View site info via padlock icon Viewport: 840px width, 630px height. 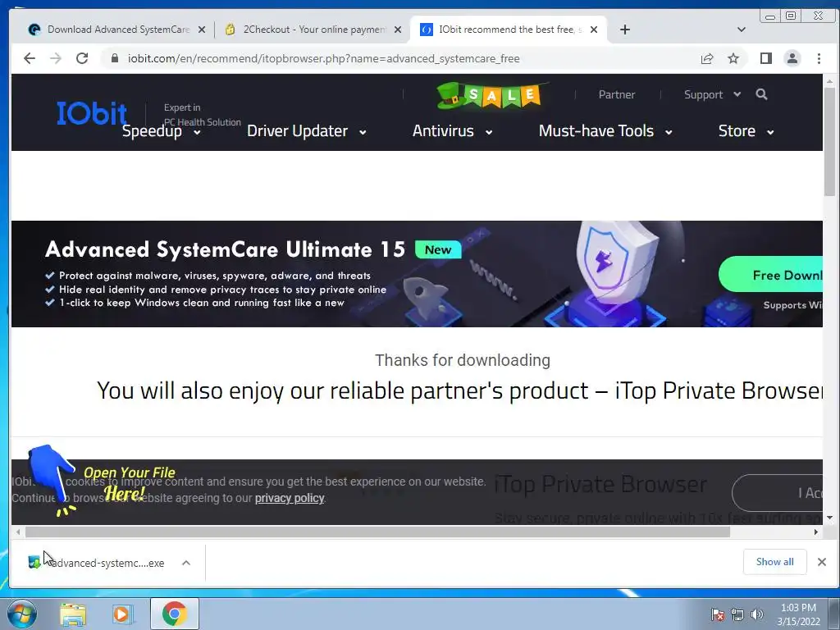tap(115, 58)
